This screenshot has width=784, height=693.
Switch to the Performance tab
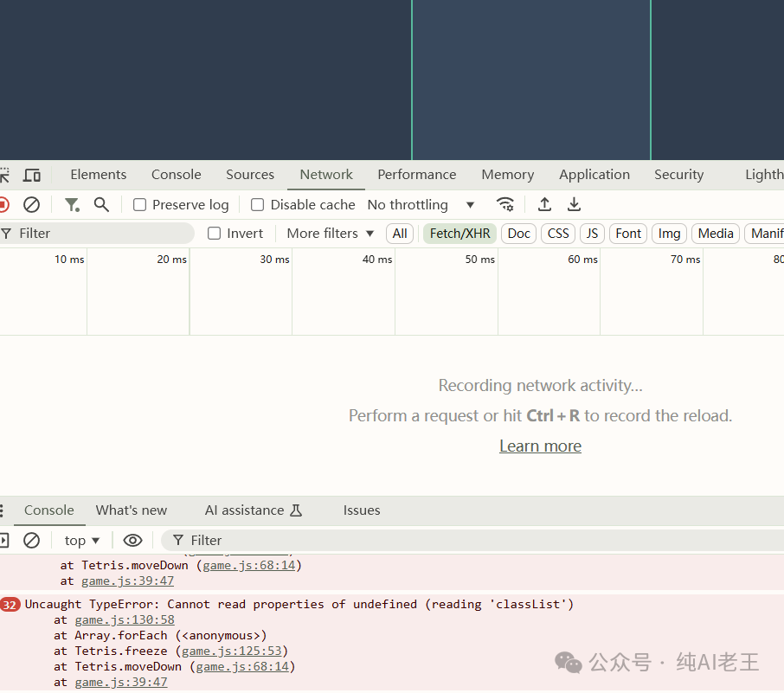tap(416, 175)
